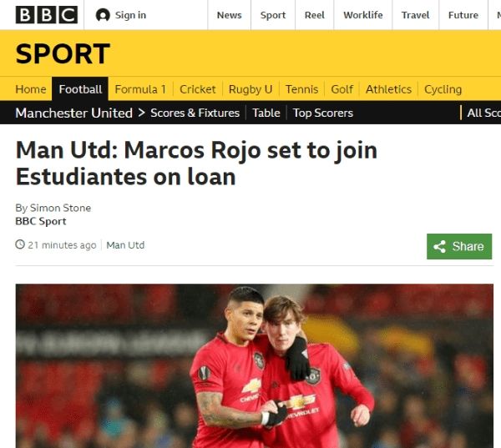The height and width of the screenshot is (448, 501).
Task: Open the News section in the top navigation
Action: pos(229,15)
